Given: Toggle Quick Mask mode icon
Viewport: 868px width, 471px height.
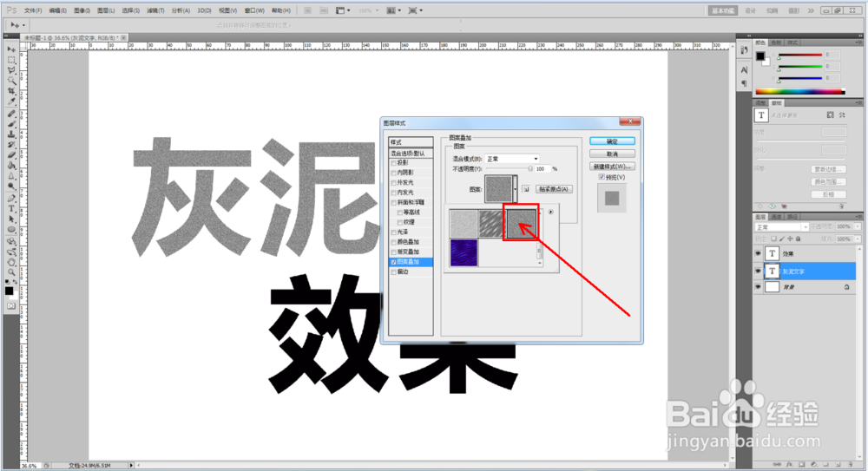Looking at the screenshot, I should [x=11, y=305].
